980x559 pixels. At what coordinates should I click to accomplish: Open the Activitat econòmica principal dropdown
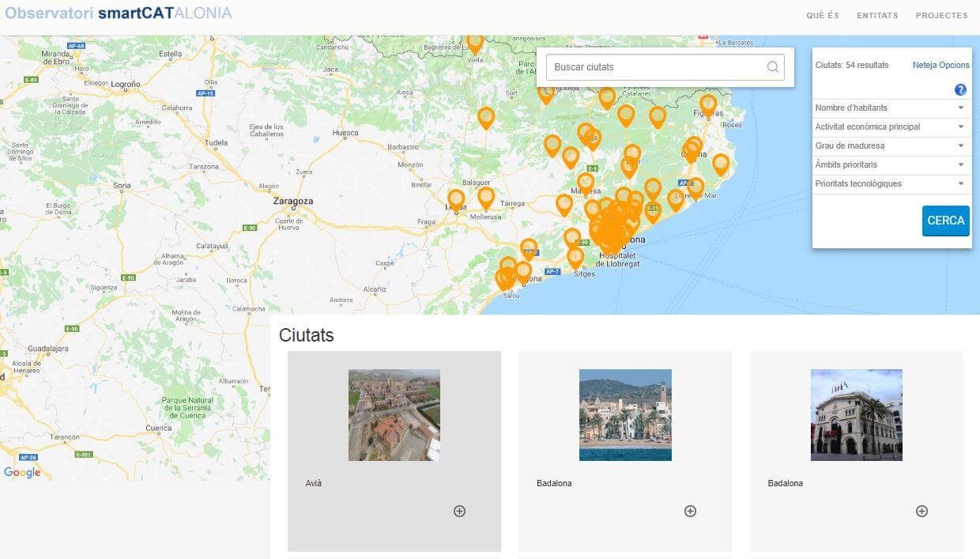coord(891,127)
